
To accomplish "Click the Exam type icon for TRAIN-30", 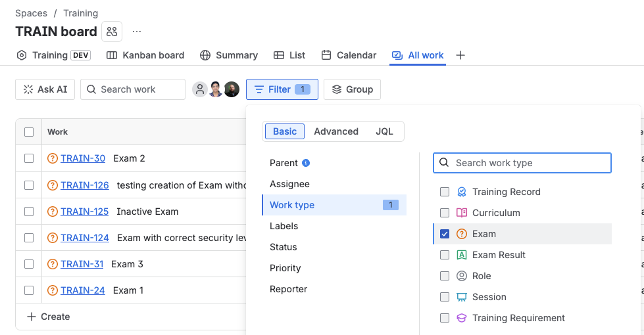I will pyautogui.click(x=53, y=158).
